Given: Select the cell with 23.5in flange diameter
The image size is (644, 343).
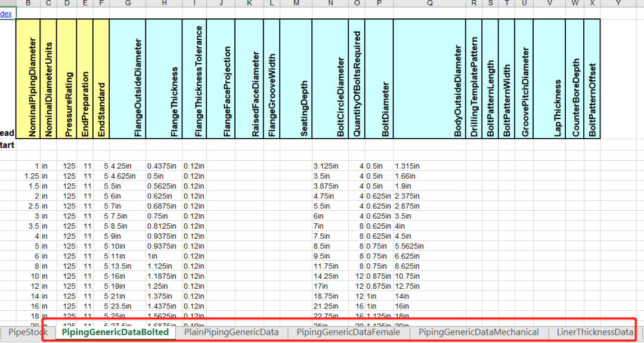Looking at the screenshot, I should [x=128, y=306].
